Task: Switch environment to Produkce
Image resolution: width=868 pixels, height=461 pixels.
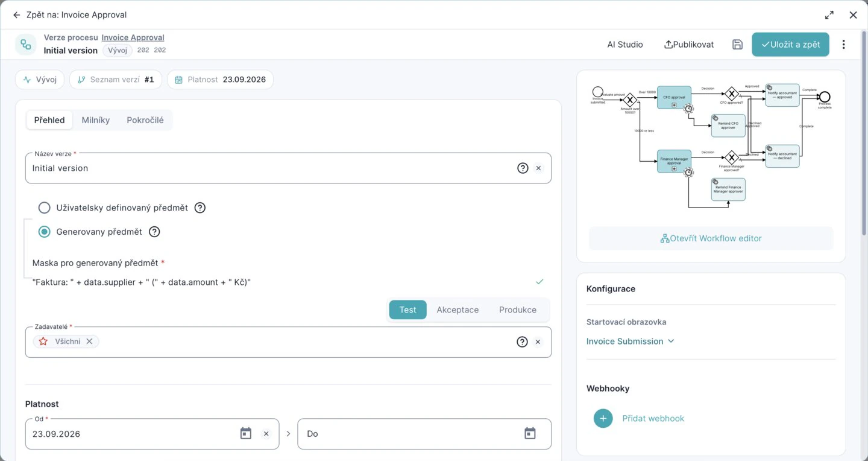Action: click(518, 310)
